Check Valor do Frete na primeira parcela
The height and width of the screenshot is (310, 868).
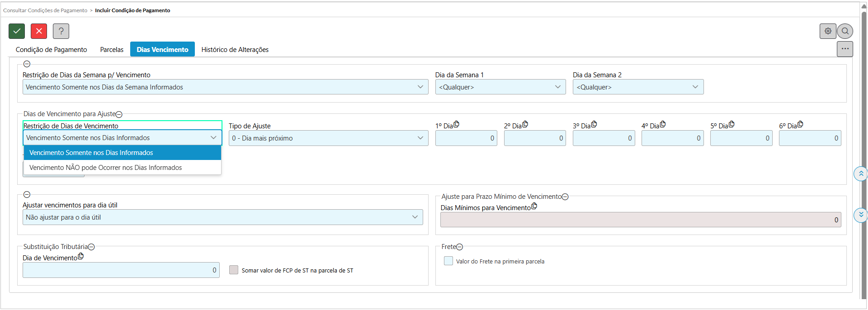tap(448, 261)
